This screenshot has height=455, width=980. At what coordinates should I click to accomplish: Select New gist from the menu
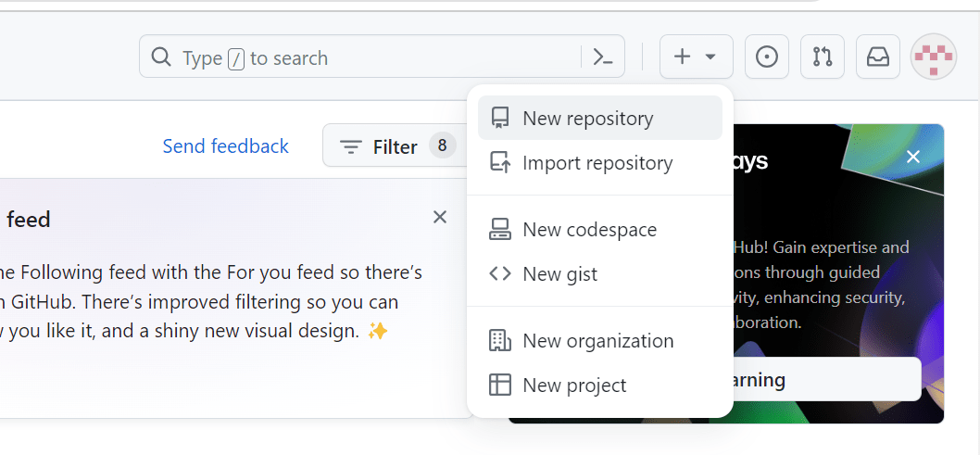pos(600,273)
